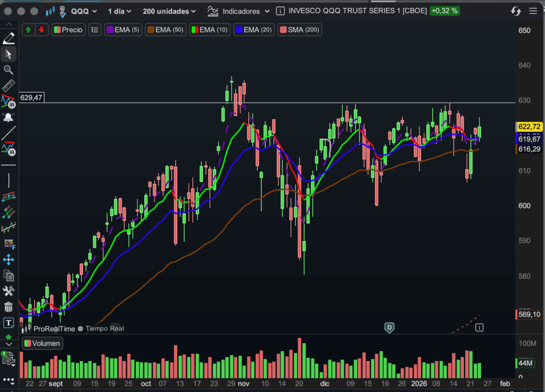Image resolution: width=545 pixels, height=392 pixels.
Task: Click the trash can delete icon
Action: pos(9,307)
